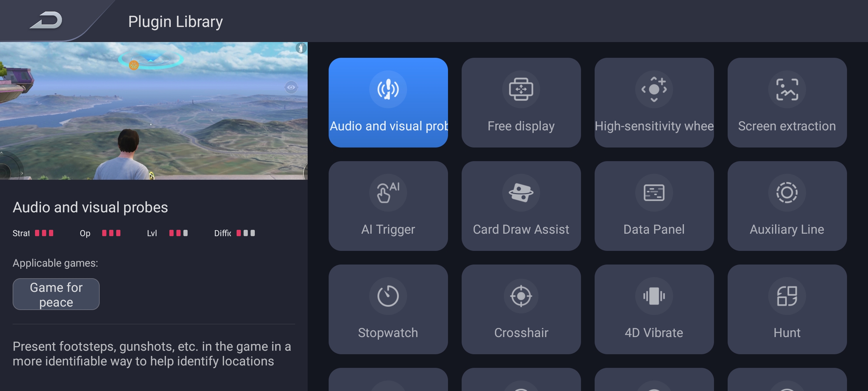The width and height of the screenshot is (868, 391).
Task: Expand the Hunt plugin details
Action: point(787,308)
